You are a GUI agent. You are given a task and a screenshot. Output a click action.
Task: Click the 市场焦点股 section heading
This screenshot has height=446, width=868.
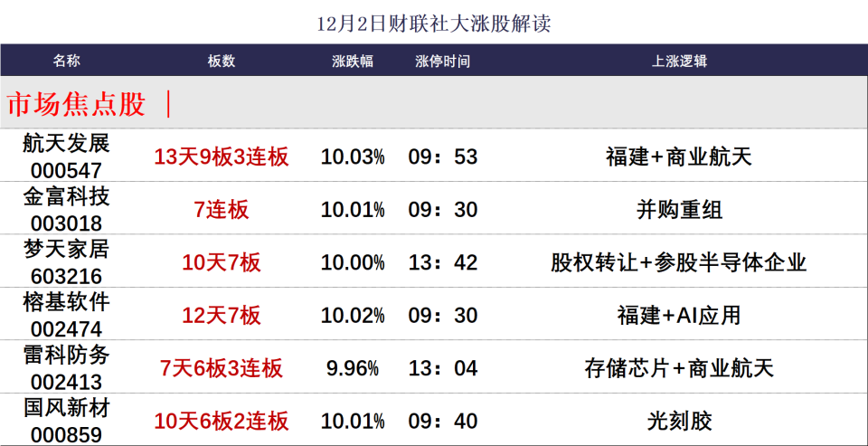(76, 104)
